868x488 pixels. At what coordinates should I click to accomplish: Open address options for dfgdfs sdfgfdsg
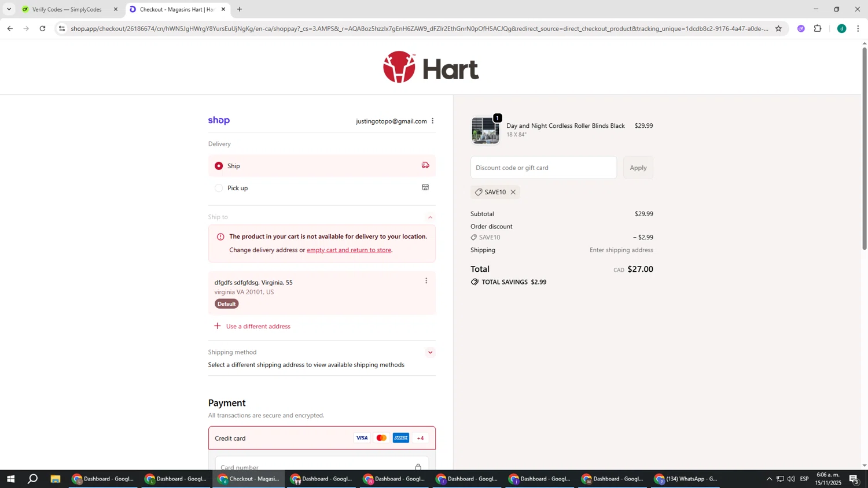(426, 281)
